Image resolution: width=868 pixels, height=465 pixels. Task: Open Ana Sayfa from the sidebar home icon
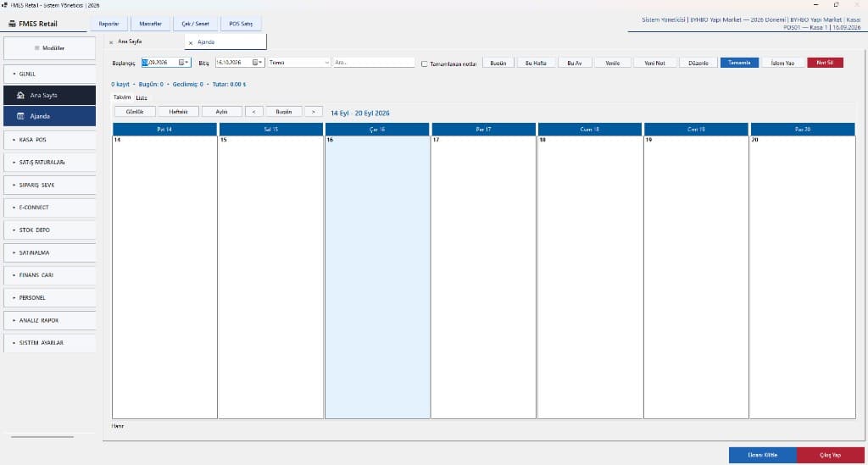(x=20, y=95)
